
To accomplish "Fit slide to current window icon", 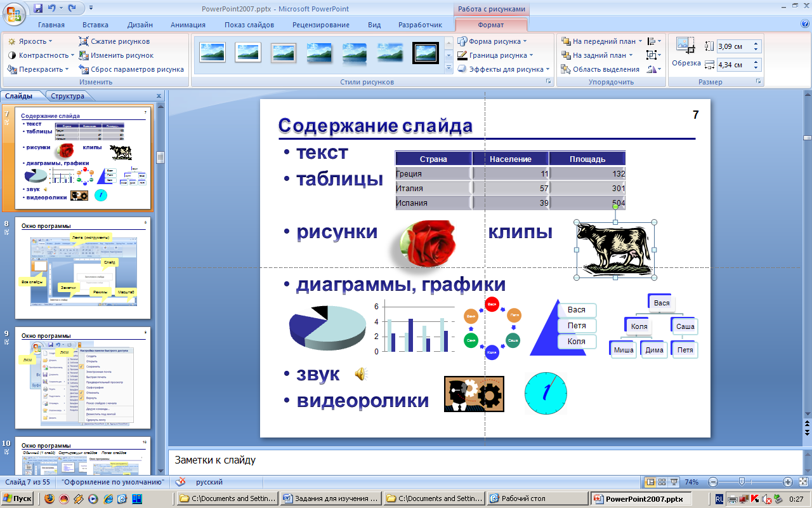I will point(802,482).
